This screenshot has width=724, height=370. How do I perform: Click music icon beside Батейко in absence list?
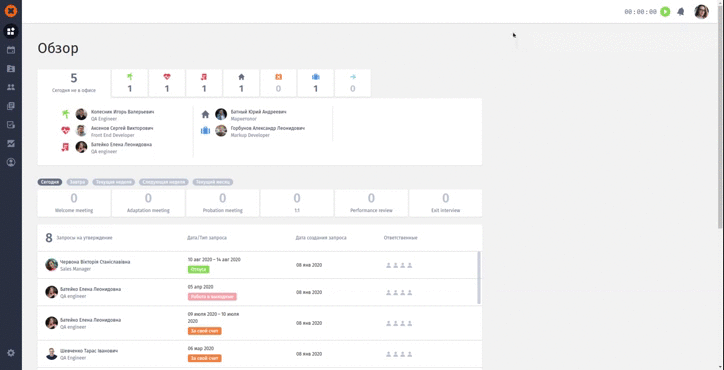[66, 147]
